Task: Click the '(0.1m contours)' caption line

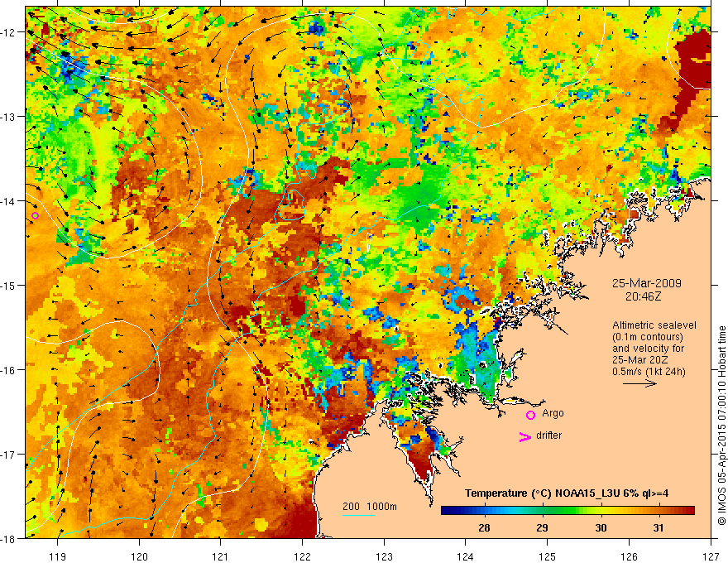Action: [648, 337]
